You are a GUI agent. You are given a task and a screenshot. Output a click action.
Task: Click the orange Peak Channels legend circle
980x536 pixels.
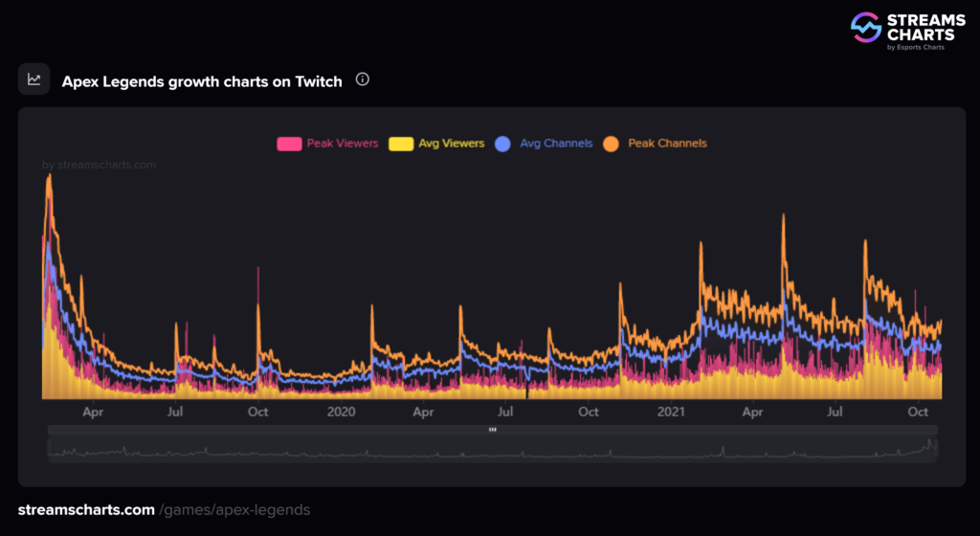[x=612, y=144]
